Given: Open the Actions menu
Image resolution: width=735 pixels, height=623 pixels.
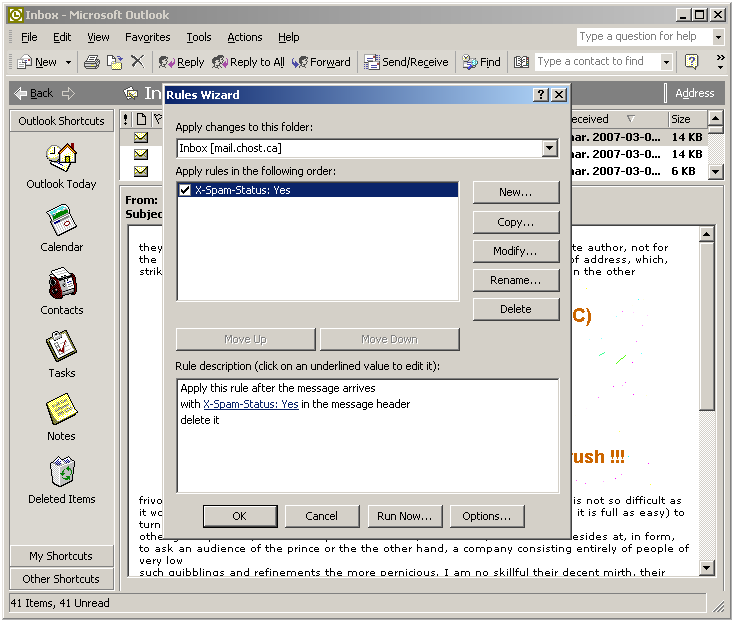Looking at the screenshot, I should pos(245,37).
